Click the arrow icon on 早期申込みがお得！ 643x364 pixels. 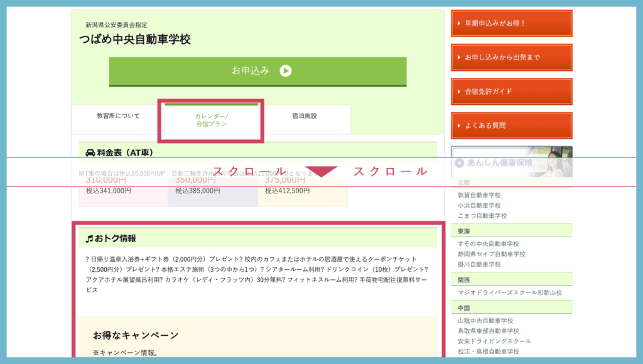click(x=459, y=23)
